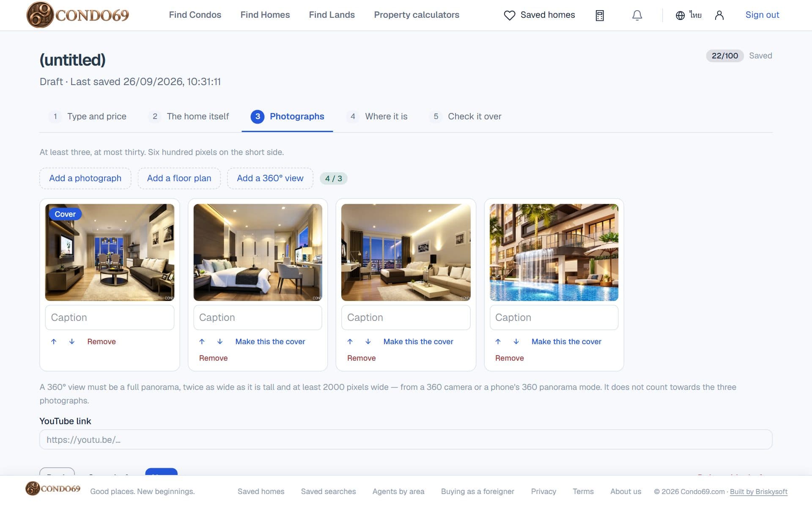Screen dimensions: 812x508
Task: Move the cover photo up
Action: click(x=54, y=342)
